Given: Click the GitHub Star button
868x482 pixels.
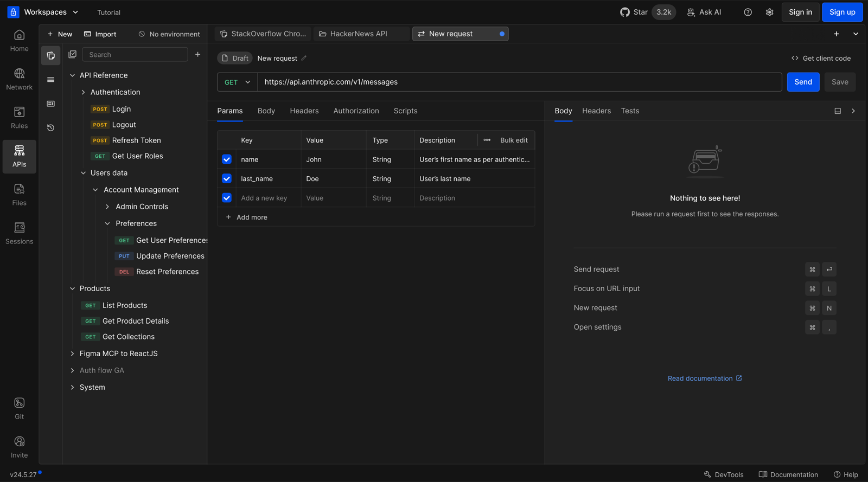Looking at the screenshot, I should [x=648, y=12].
